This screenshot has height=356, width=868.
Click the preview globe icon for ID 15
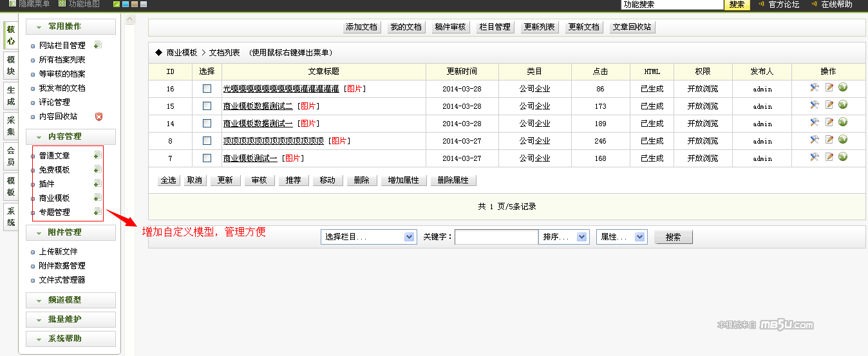[843, 105]
